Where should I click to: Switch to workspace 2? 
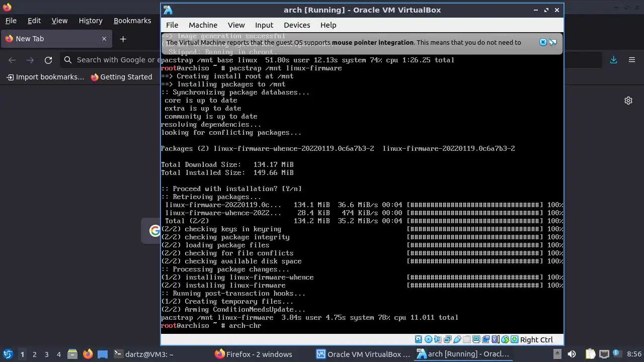[34, 354]
